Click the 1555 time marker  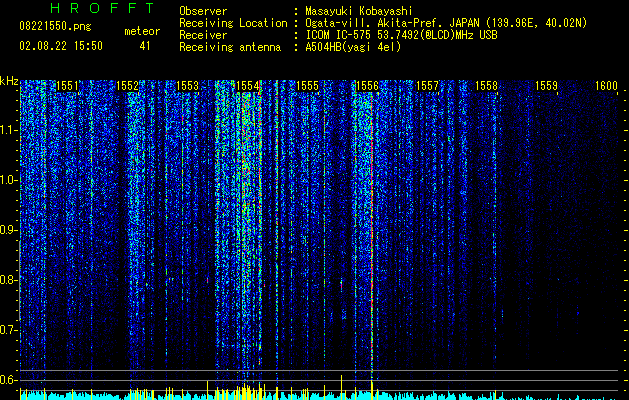point(307,86)
